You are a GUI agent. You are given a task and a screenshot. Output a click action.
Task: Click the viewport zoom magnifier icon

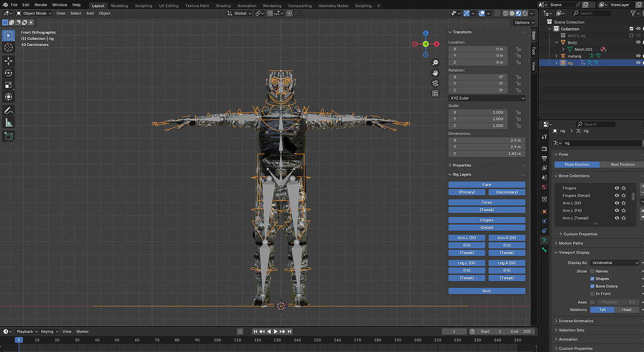point(435,62)
